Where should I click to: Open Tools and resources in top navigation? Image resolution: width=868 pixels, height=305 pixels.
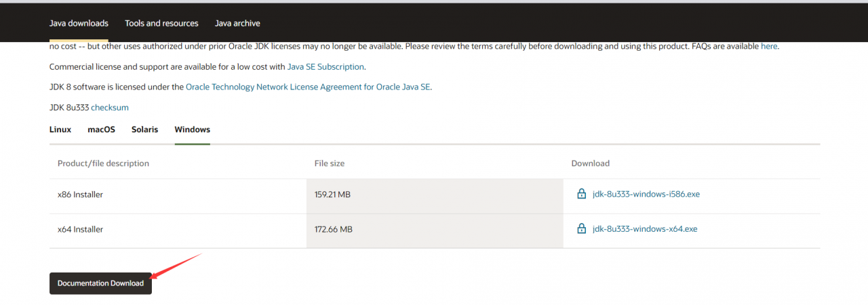pyautogui.click(x=161, y=23)
